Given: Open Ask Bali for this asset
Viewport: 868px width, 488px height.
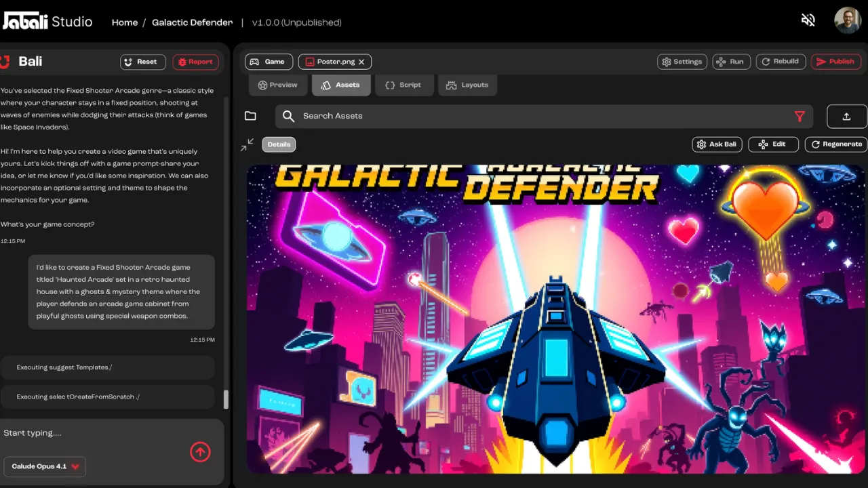Looking at the screenshot, I should [716, 144].
